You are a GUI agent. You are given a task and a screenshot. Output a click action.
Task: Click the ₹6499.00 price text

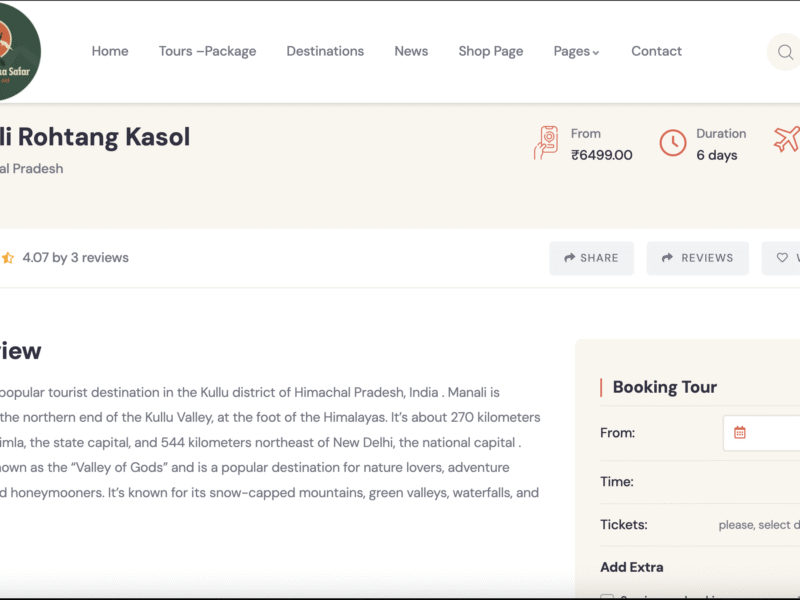click(x=602, y=155)
